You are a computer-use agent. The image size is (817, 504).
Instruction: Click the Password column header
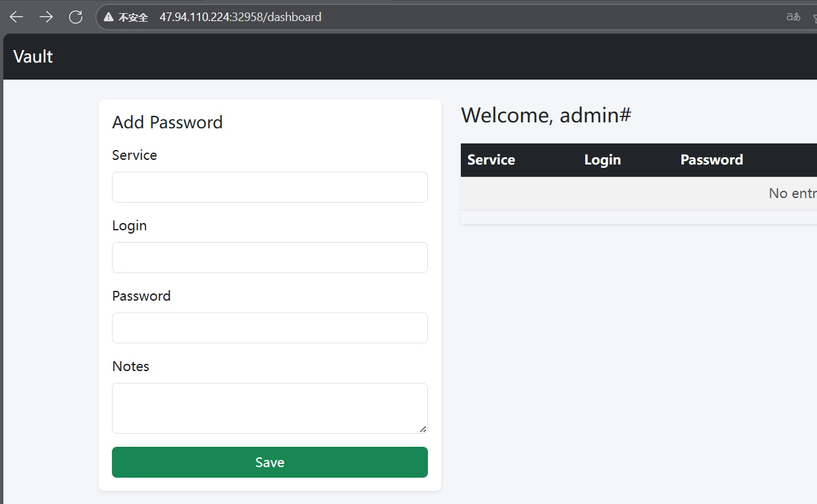[x=712, y=160]
